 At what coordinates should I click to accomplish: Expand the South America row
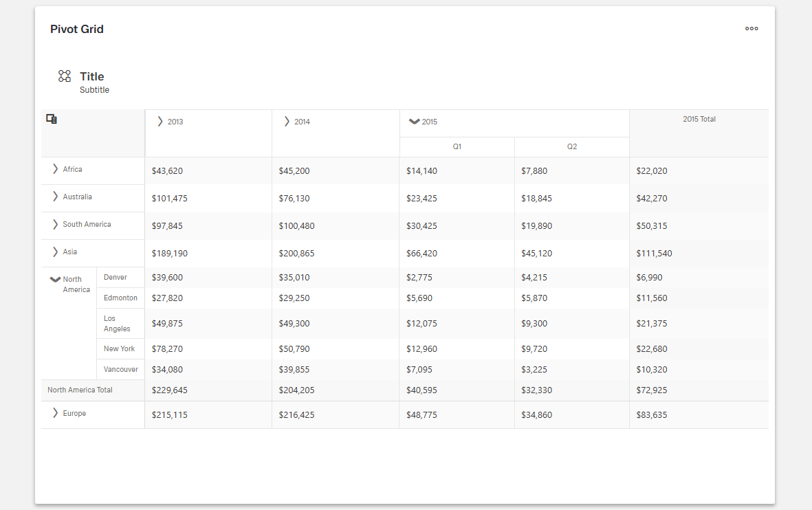coord(56,224)
